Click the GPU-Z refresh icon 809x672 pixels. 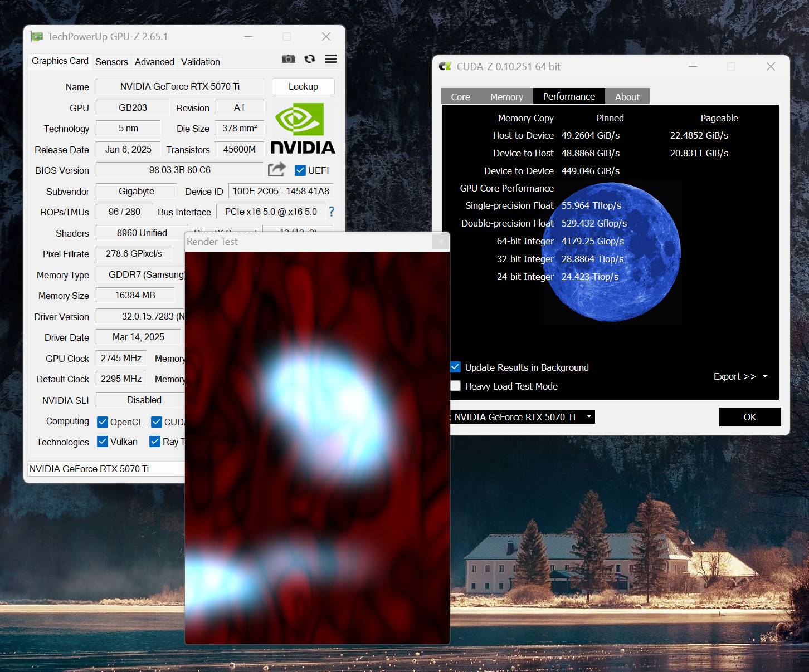coord(310,59)
